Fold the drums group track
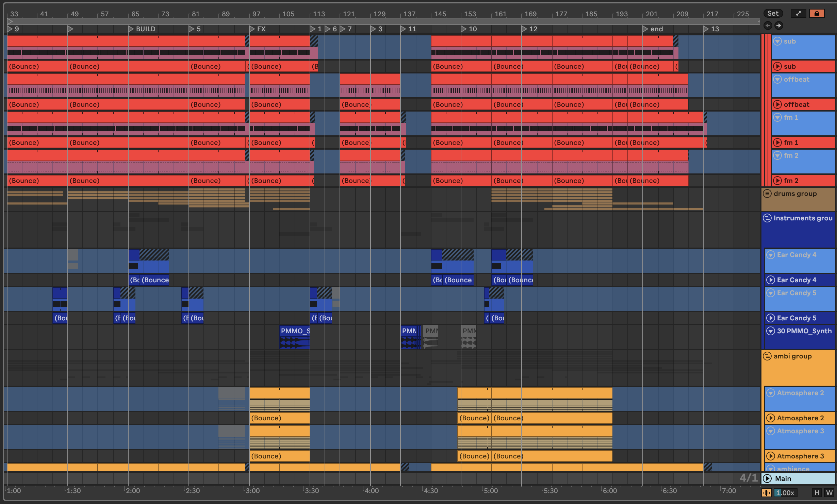 tap(767, 194)
